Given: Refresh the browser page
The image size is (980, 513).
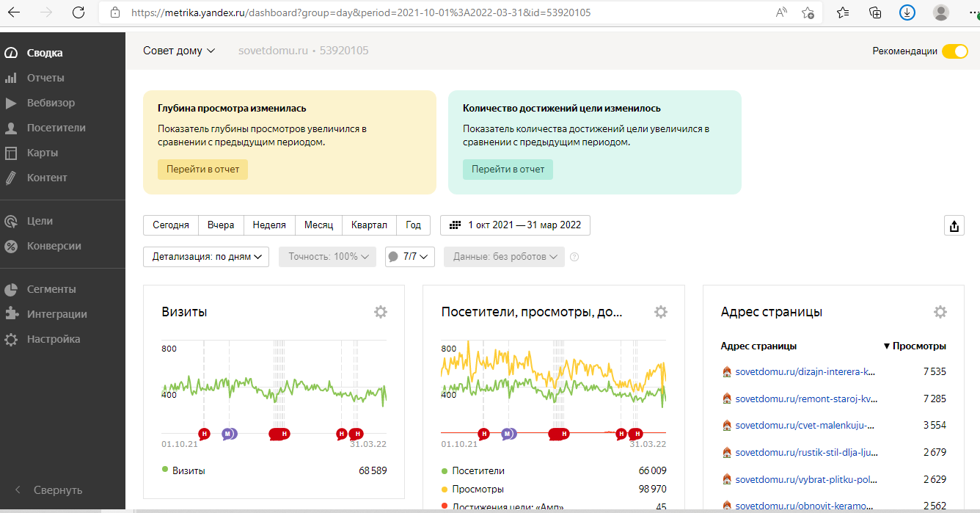Looking at the screenshot, I should (78, 12).
